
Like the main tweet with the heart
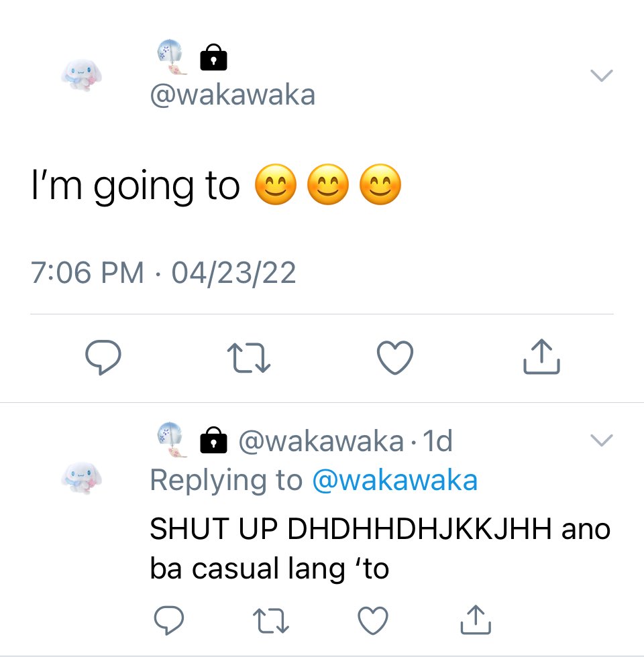click(395, 357)
